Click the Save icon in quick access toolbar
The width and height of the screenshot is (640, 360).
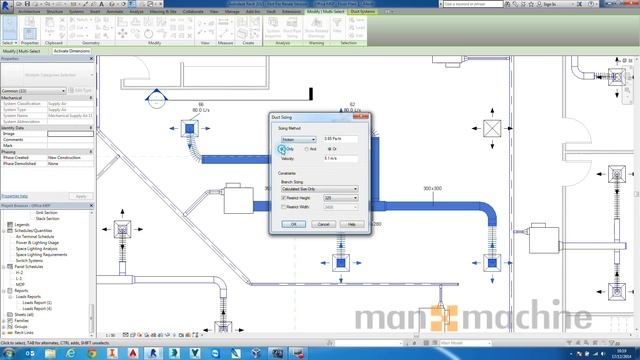click(x=27, y=4)
